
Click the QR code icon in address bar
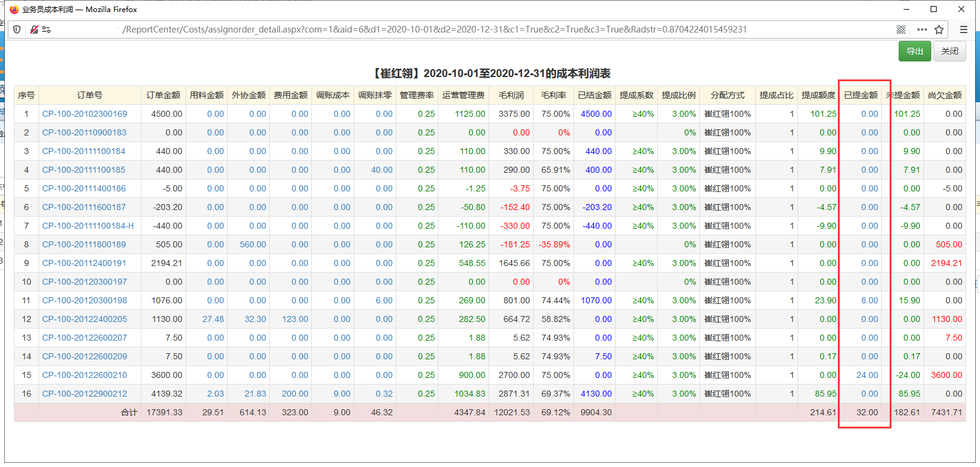coord(901,29)
